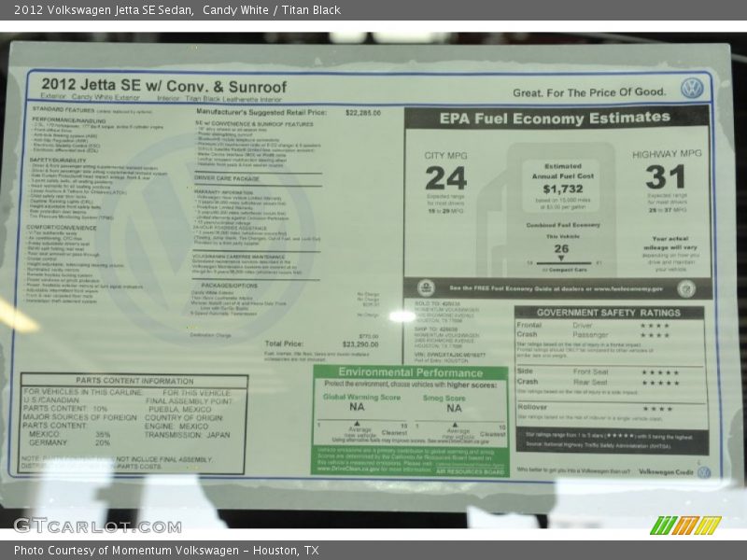Click the 'PUEBLA, MEXICO' assembly point text
This screenshot has width=747, height=560.
pos(180,410)
